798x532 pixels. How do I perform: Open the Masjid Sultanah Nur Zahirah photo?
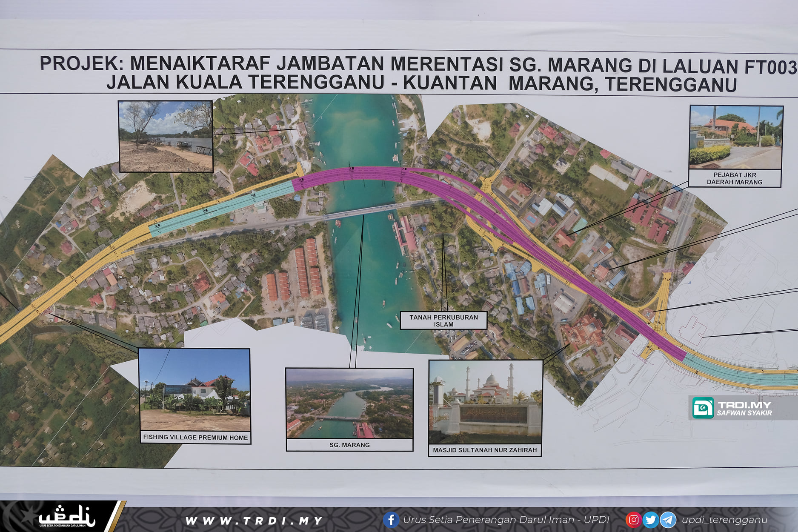[485, 402]
